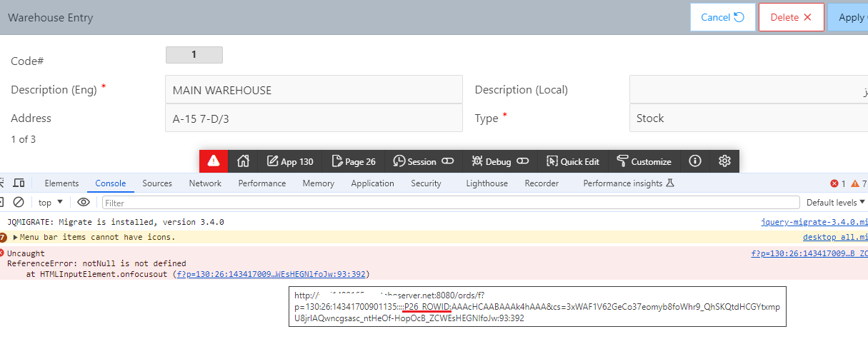Clear console with the circle-slash icon
Viewport: 868px width, 344px height.
(19, 203)
